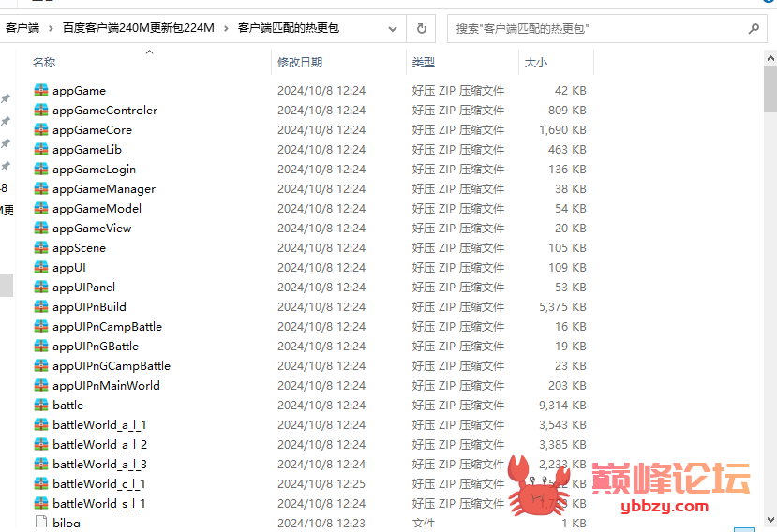Click the appUIPnCampBattle zip file icon
This screenshot has height=532, width=777.
tap(41, 327)
